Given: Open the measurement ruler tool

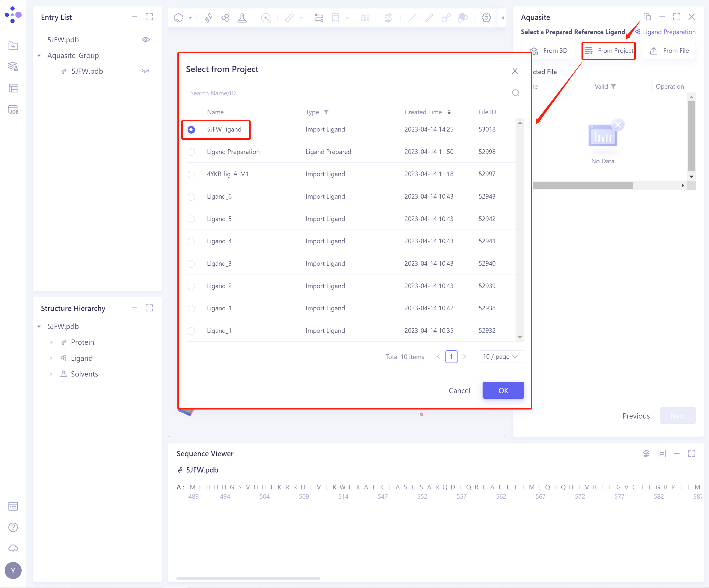Looking at the screenshot, I should [290, 17].
